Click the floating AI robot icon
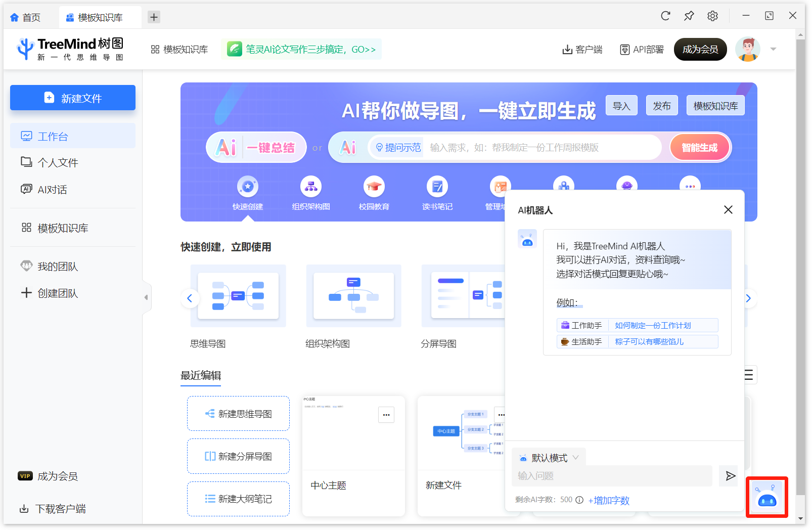Image resolution: width=812 pixels, height=530 pixels. coord(767,497)
